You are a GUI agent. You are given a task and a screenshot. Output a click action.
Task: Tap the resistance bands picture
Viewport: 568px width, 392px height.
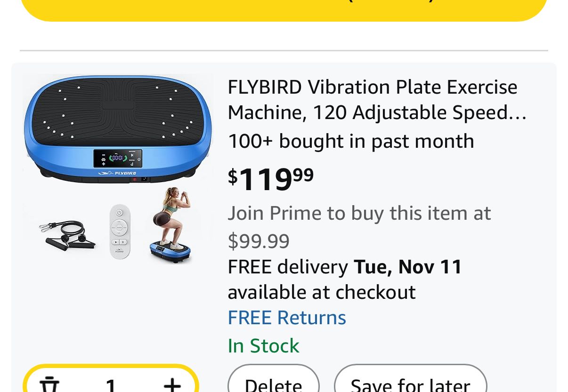point(66,233)
